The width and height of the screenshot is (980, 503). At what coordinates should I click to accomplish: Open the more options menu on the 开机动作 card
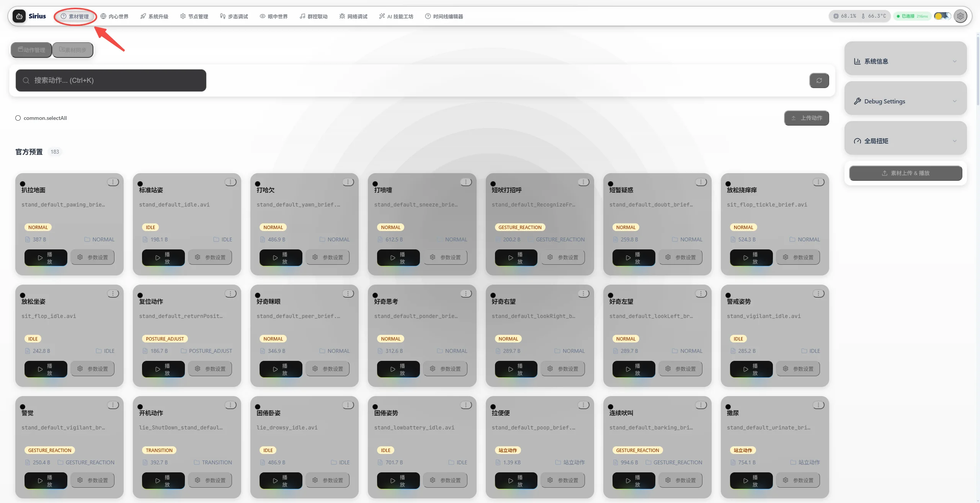click(x=230, y=405)
